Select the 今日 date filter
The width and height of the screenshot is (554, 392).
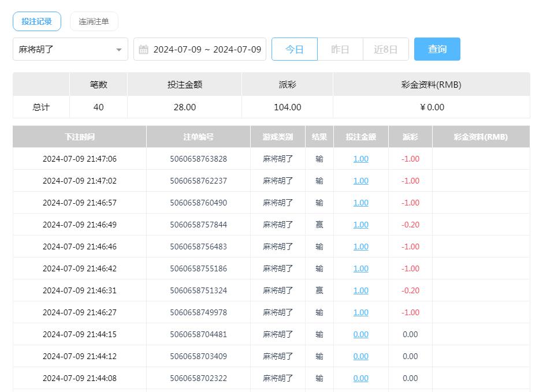pos(295,49)
